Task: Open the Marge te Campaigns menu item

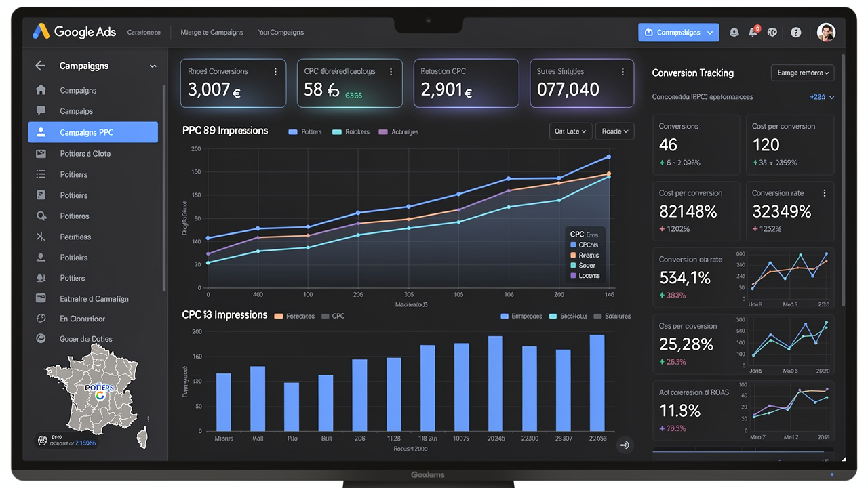Action: point(212,32)
